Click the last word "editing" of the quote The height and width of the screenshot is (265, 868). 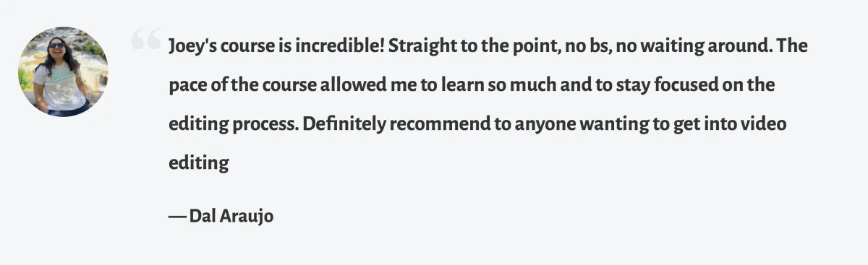[199, 163]
